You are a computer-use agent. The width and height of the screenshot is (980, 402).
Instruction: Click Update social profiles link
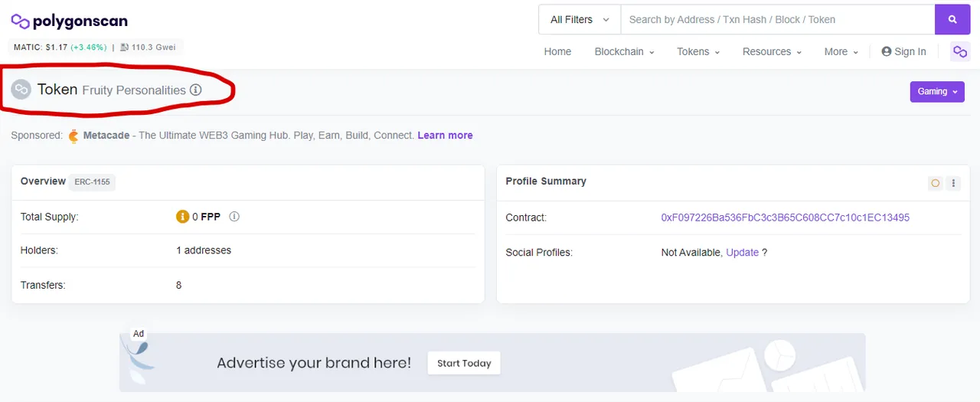click(743, 252)
